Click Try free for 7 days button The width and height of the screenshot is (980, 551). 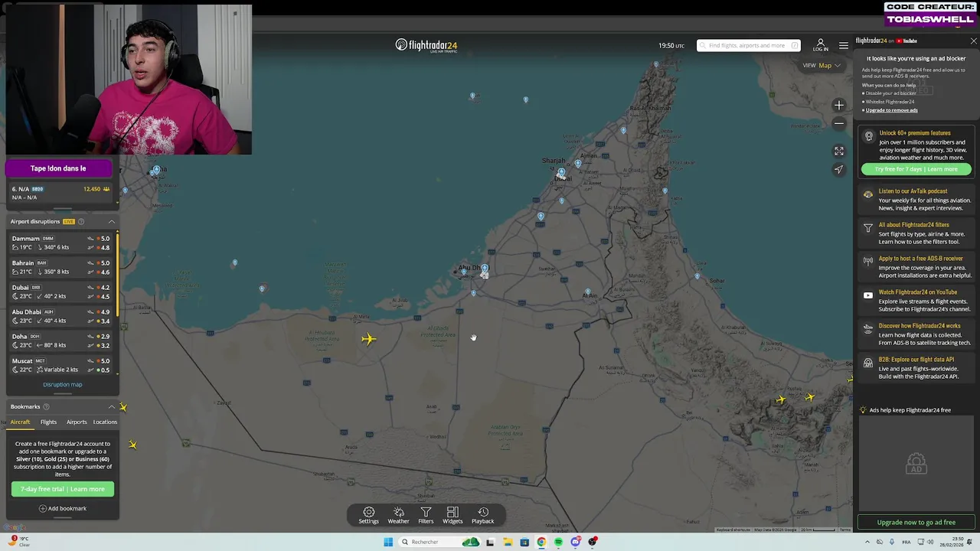916,169
